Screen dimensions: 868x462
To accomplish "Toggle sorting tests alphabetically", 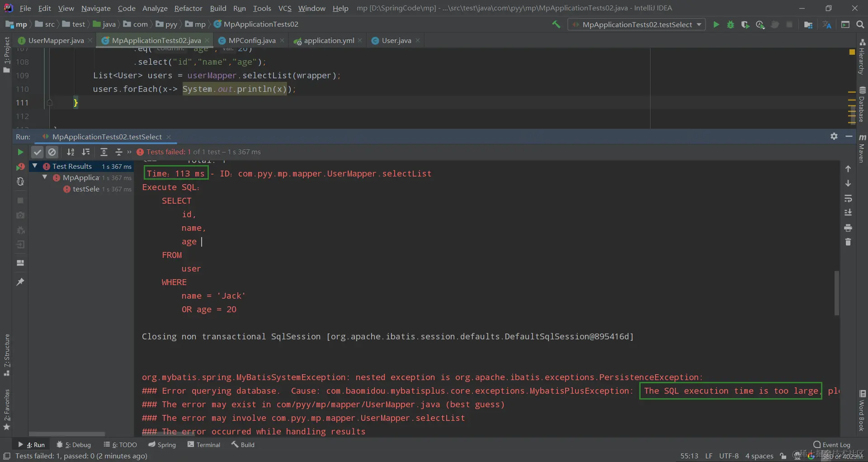I will [x=71, y=152].
